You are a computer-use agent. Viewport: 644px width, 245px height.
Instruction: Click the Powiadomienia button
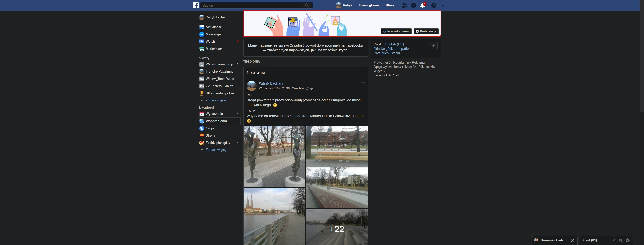(x=396, y=31)
